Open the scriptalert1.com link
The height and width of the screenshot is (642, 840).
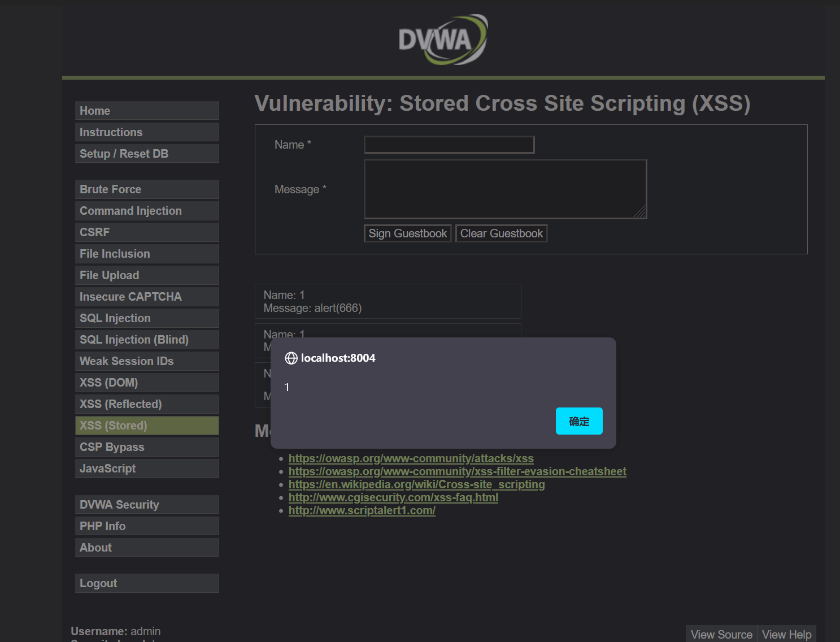click(x=362, y=510)
